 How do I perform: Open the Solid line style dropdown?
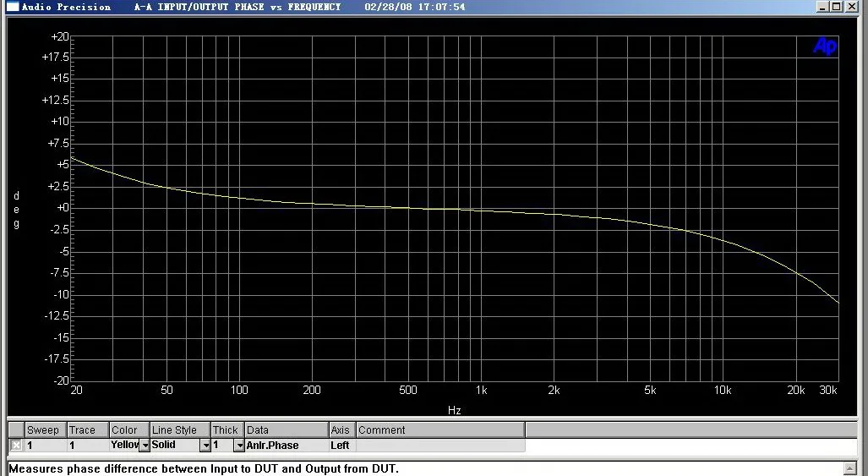click(205, 445)
